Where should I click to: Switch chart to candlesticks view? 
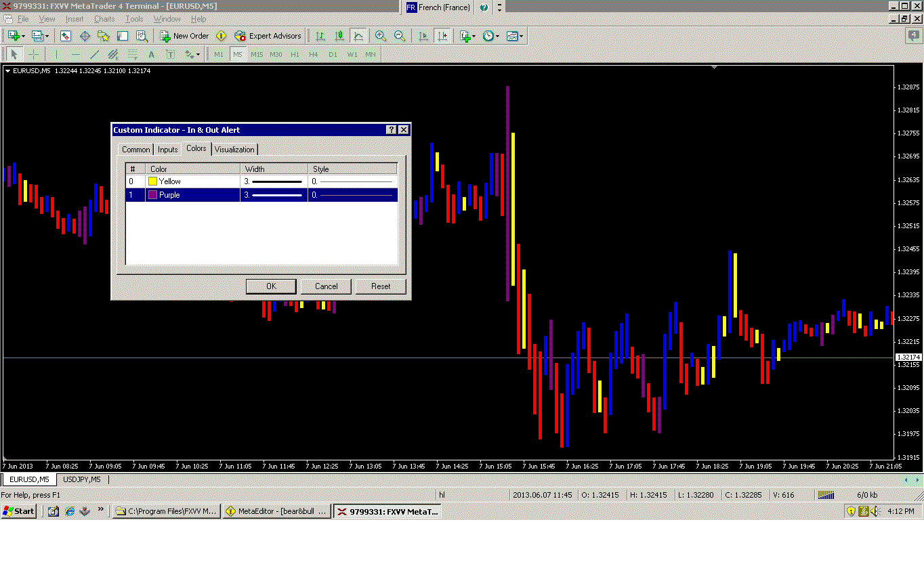click(x=339, y=36)
